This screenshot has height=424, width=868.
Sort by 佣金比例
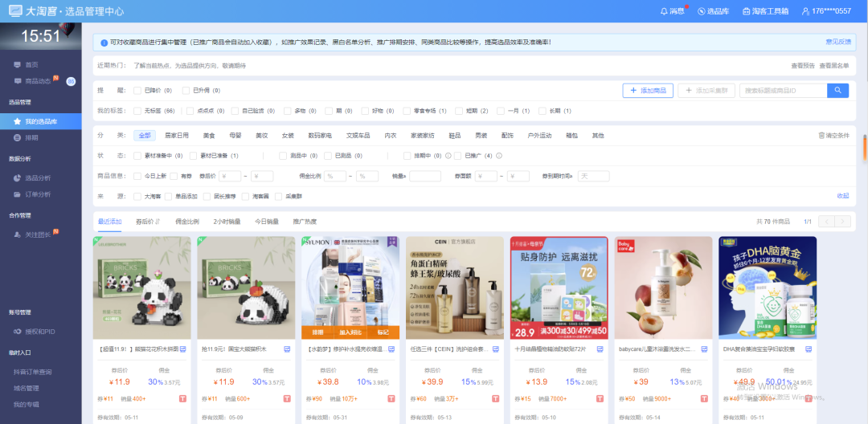187,222
